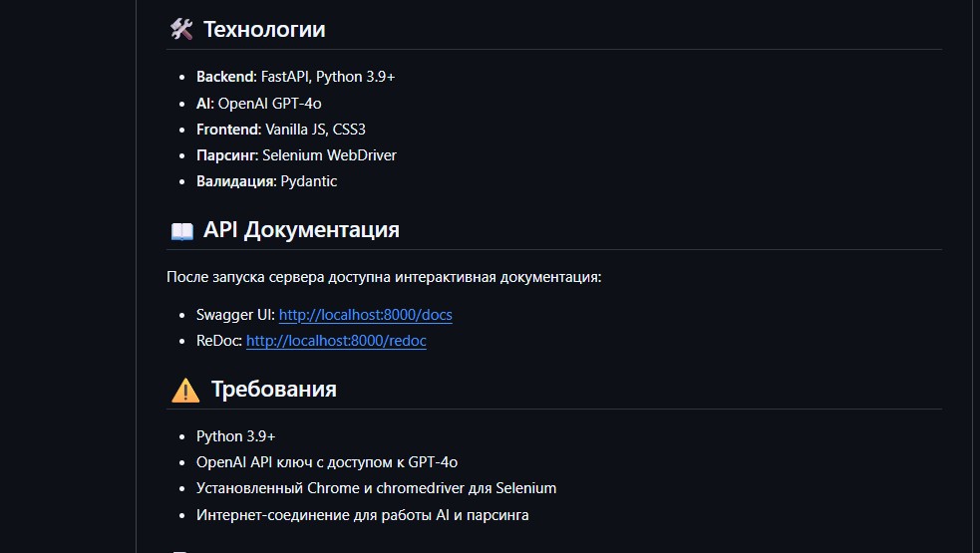
Task: Click the bold Парсинг label
Action: click(226, 155)
